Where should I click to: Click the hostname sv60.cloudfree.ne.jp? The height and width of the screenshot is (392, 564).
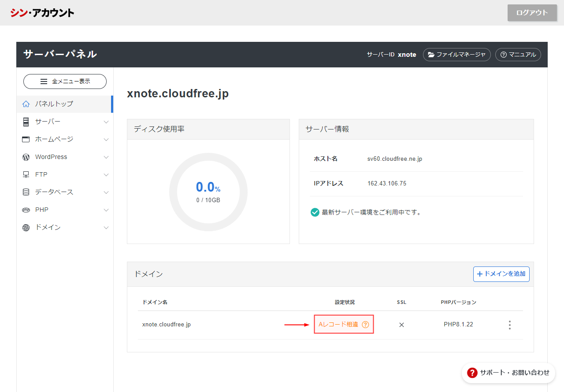click(395, 159)
